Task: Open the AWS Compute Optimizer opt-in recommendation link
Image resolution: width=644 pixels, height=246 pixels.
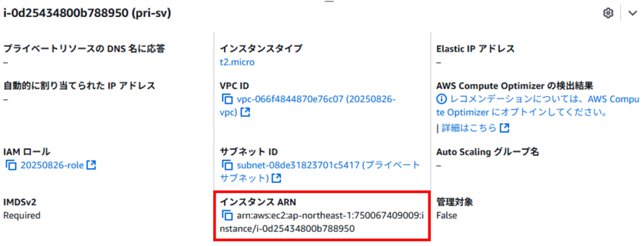Action: (538, 106)
